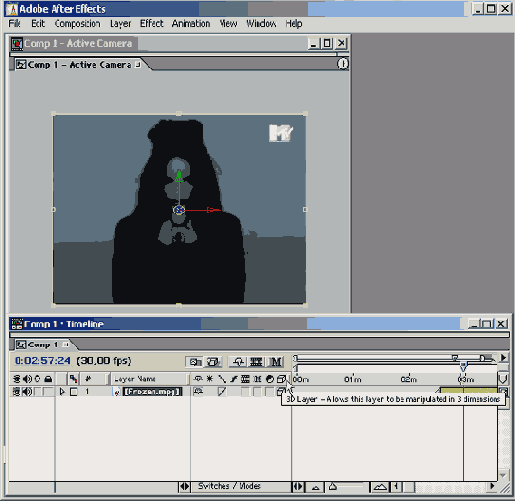The width and height of the screenshot is (515, 501).
Task: Click the horizontal scrollbar right arrow in Timeline
Action: tap(492, 486)
